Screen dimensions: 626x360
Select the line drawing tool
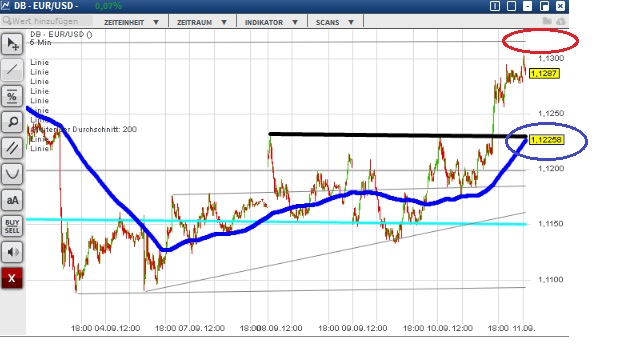[12, 70]
